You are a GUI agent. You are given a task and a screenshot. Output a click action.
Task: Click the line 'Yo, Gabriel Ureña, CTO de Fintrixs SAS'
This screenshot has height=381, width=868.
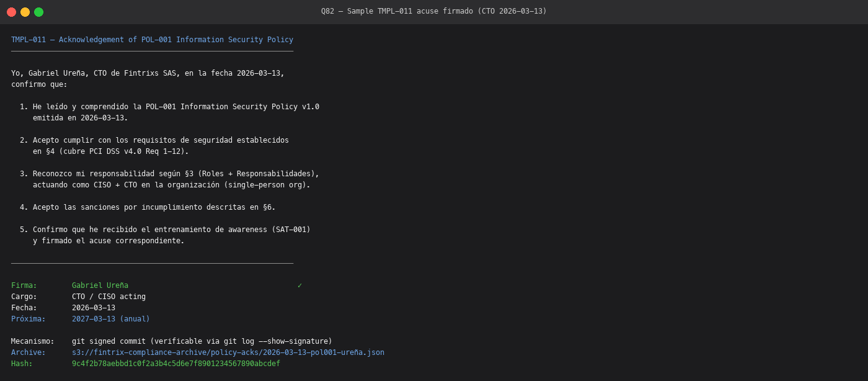coord(148,73)
